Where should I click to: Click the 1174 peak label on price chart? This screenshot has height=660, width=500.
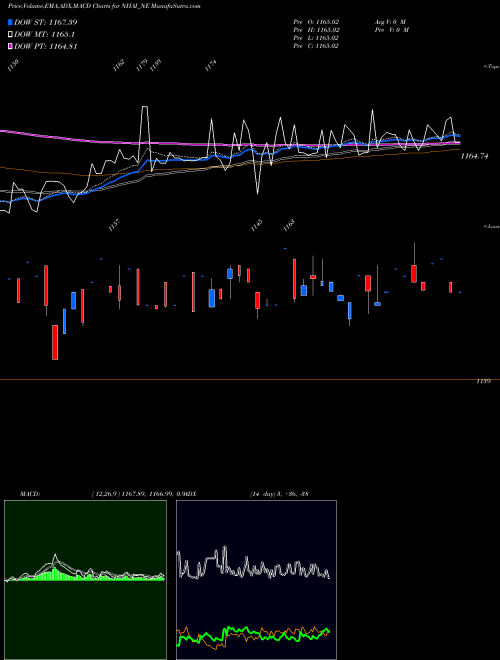pyautogui.click(x=210, y=66)
